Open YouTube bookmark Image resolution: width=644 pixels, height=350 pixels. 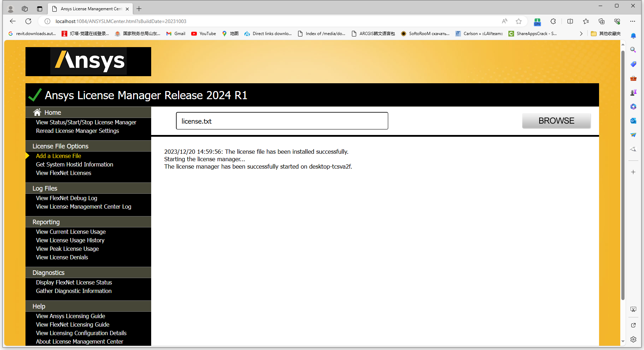204,34
